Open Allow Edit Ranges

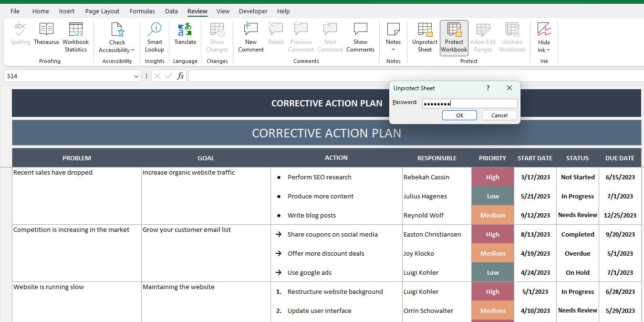pyautogui.click(x=483, y=37)
